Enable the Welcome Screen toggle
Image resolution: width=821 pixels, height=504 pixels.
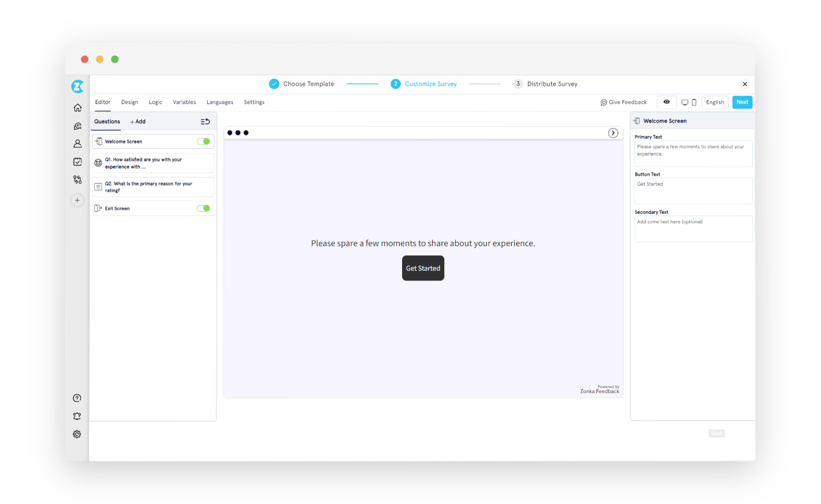(203, 141)
